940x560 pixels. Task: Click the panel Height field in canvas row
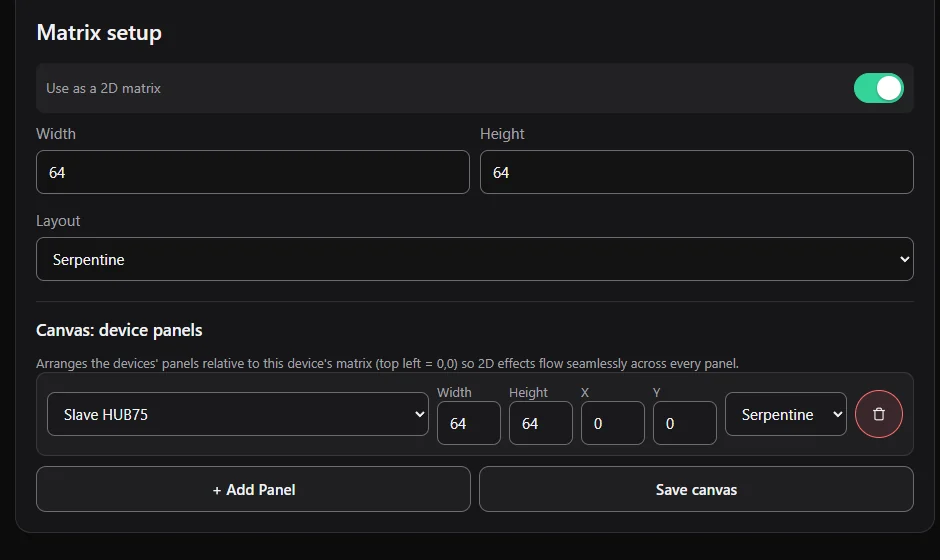click(541, 423)
